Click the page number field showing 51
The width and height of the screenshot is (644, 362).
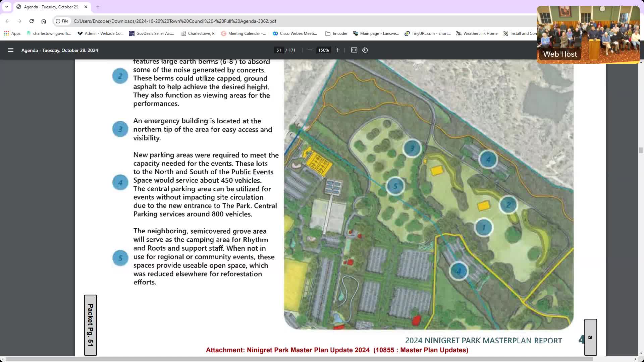coord(279,50)
